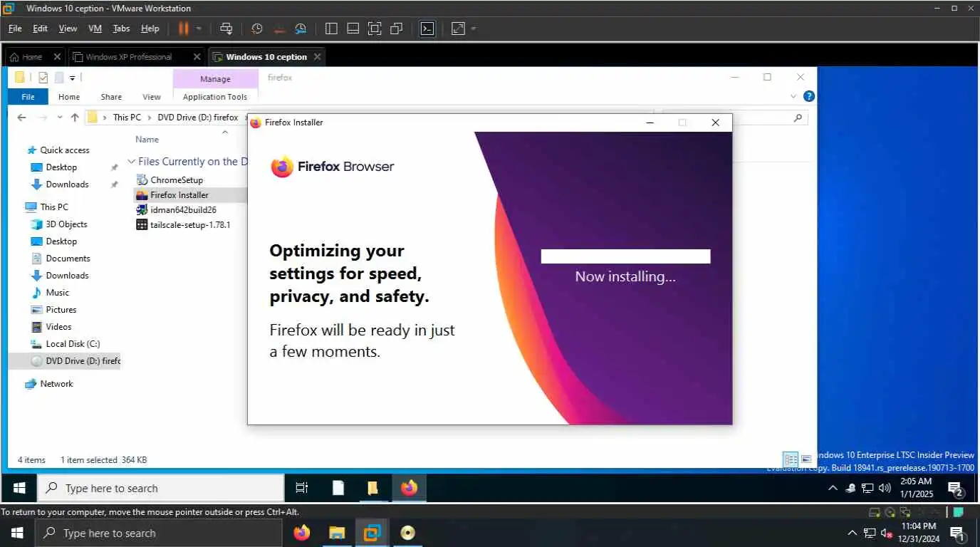Click the stretch guest display icon
Screen dimensions: 980x547
458,28
